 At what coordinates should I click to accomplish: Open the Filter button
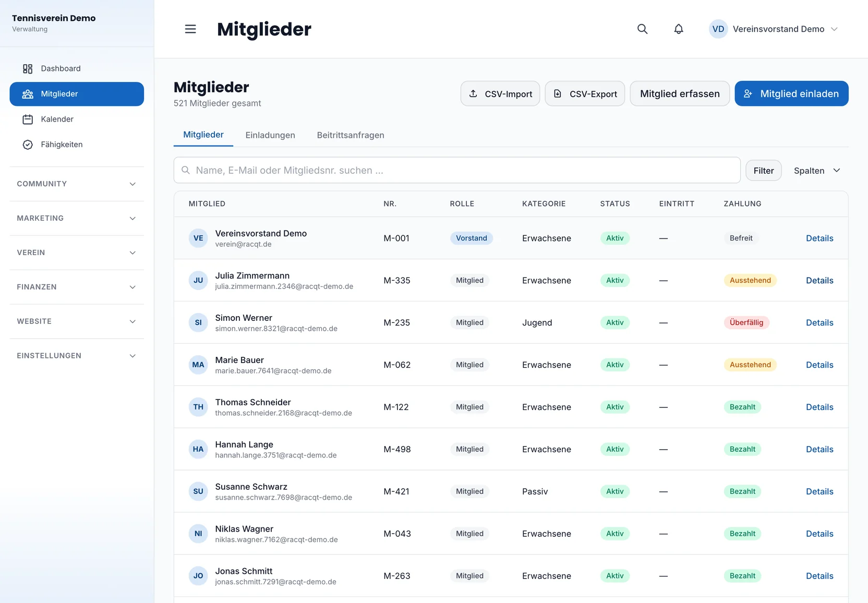764,171
